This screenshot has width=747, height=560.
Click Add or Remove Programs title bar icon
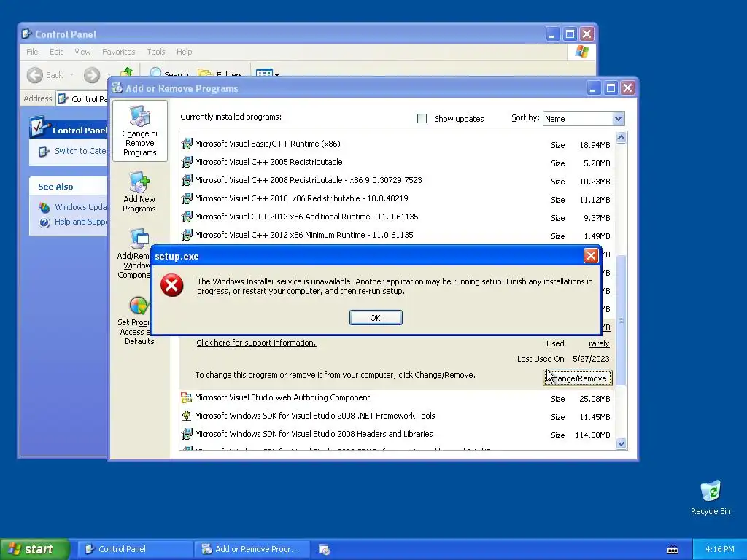click(117, 88)
